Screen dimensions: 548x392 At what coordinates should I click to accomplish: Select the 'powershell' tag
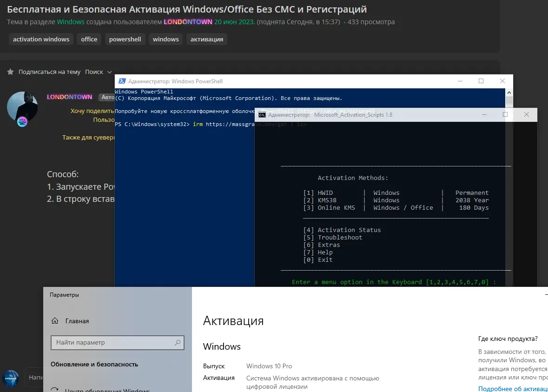tap(125, 39)
